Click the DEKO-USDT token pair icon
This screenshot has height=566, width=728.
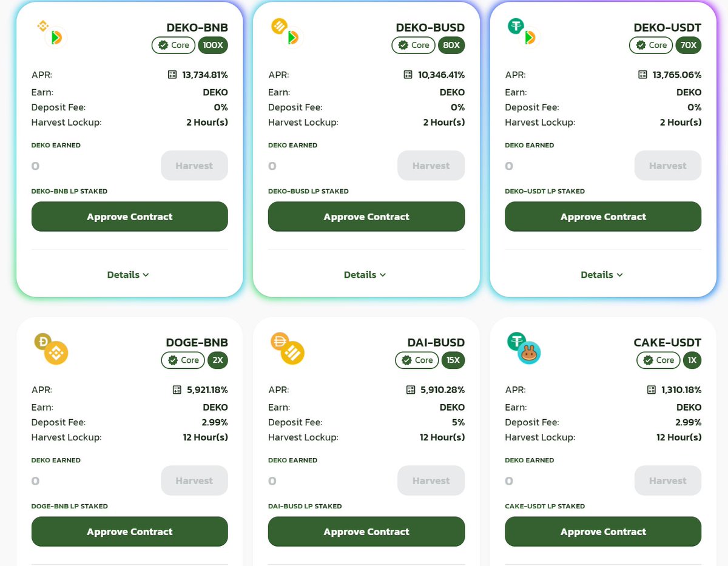(522, 33)
